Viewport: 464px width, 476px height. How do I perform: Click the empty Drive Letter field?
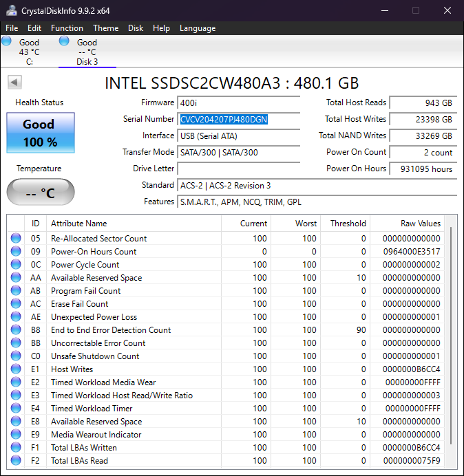tap(238, 169)
